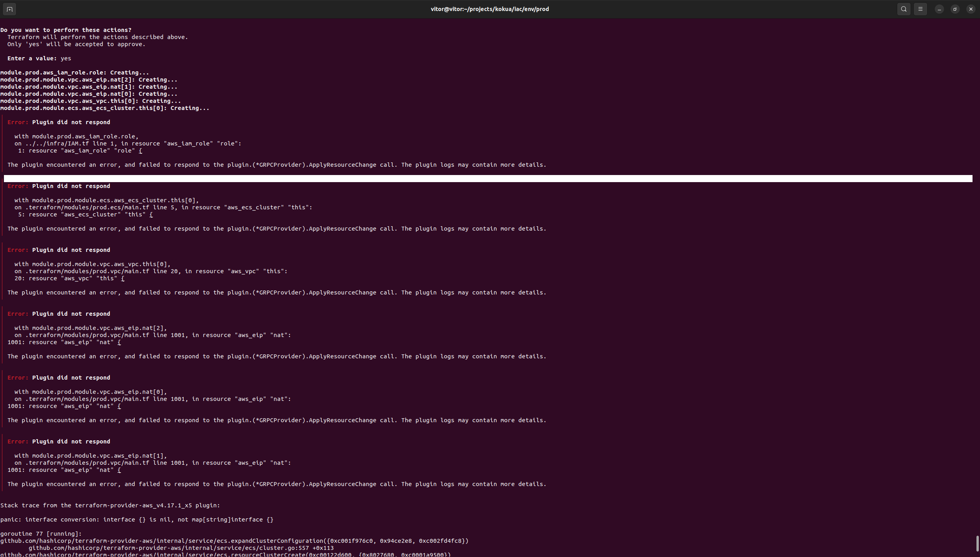This screenshot has height=557, width=980.
Task: Click the highlighted white selection bar
Action: click(x=488, y=179)
